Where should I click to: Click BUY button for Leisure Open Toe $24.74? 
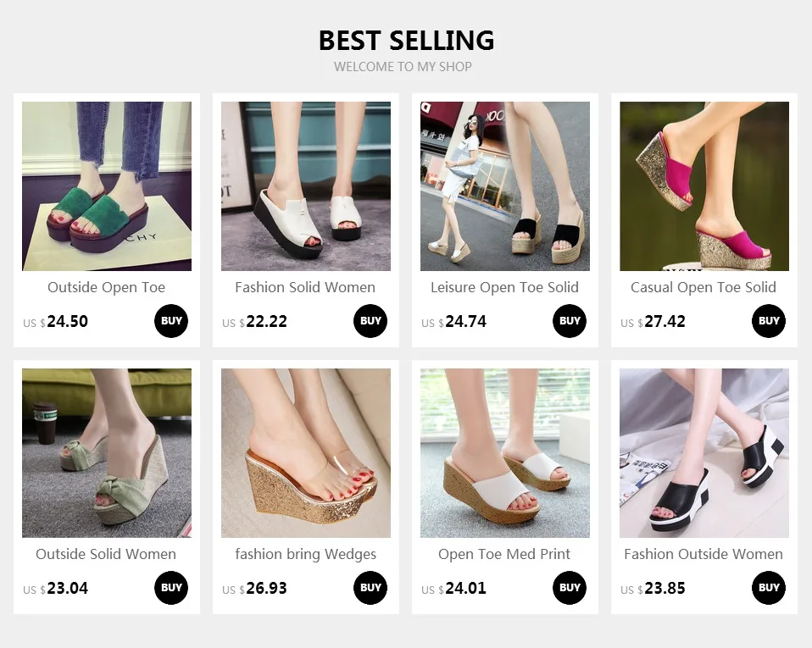tap(570, 321)
